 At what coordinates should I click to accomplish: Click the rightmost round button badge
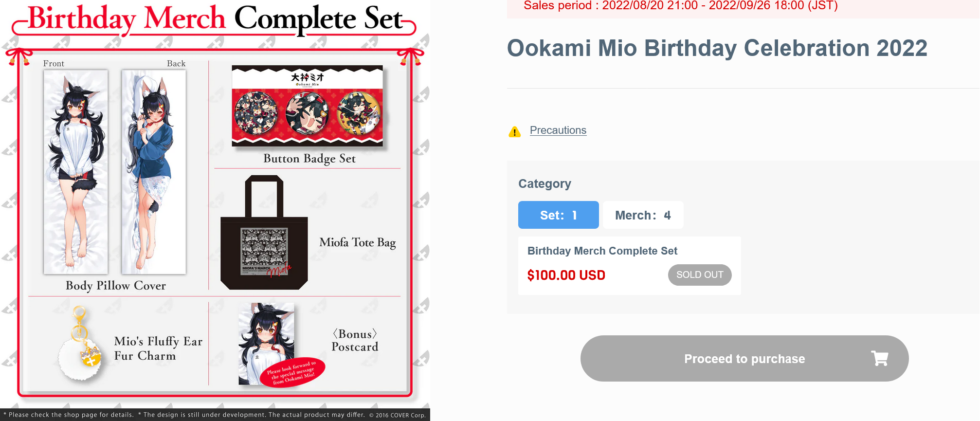359,113
